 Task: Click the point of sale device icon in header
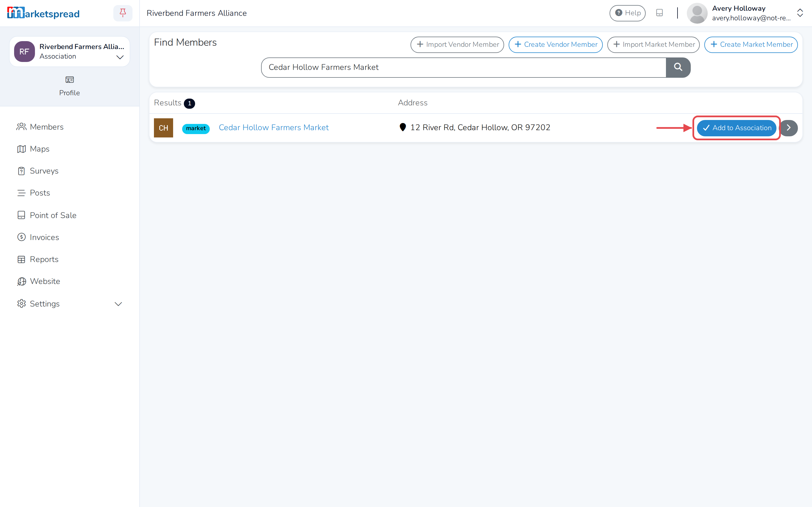pos(659,13)
